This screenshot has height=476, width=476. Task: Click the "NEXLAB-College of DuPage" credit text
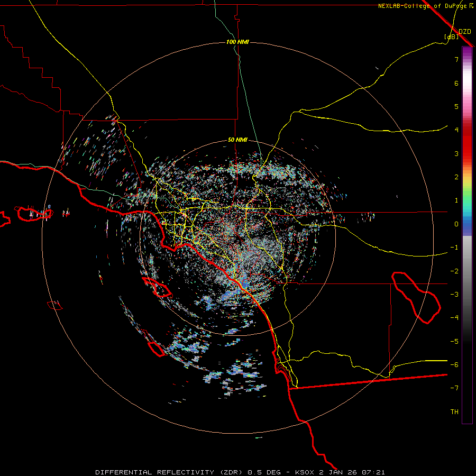click(423, 6)
